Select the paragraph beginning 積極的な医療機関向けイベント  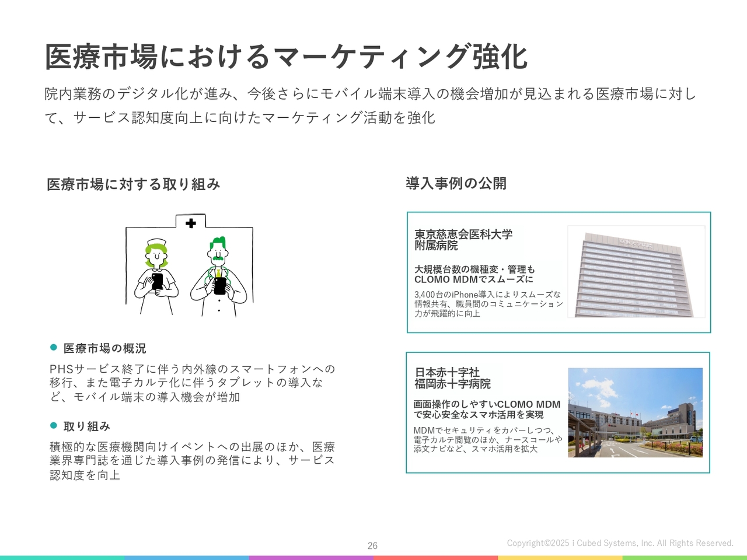[193, 461]
